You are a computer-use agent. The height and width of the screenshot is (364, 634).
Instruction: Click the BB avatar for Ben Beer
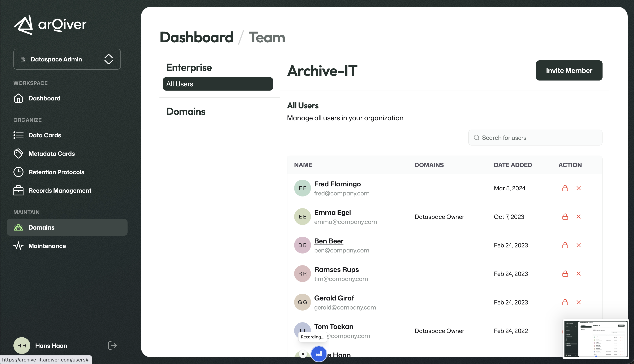pos(302,245)
